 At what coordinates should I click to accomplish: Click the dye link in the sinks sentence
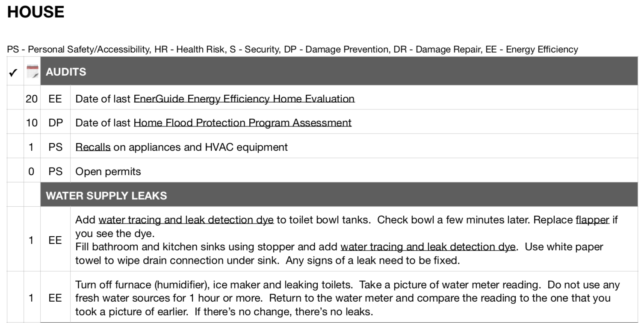[428, 247]
